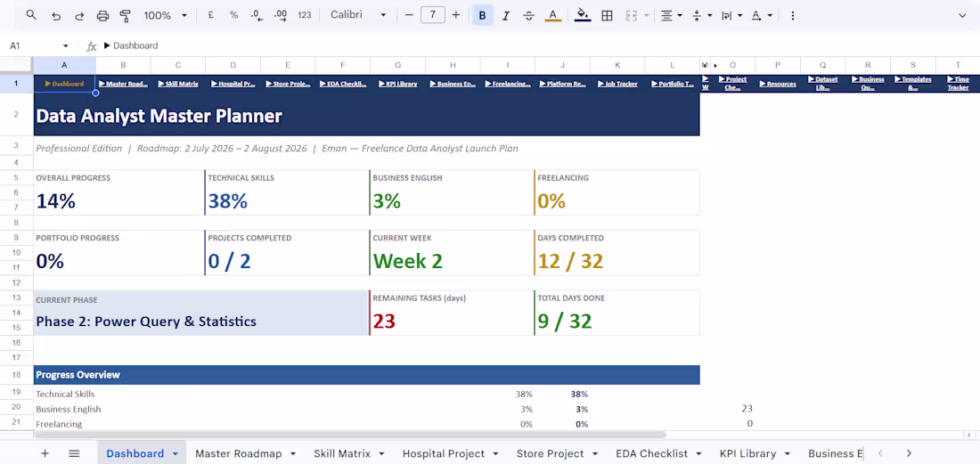Open the Calibri font dropdown

tap(359, 15)
